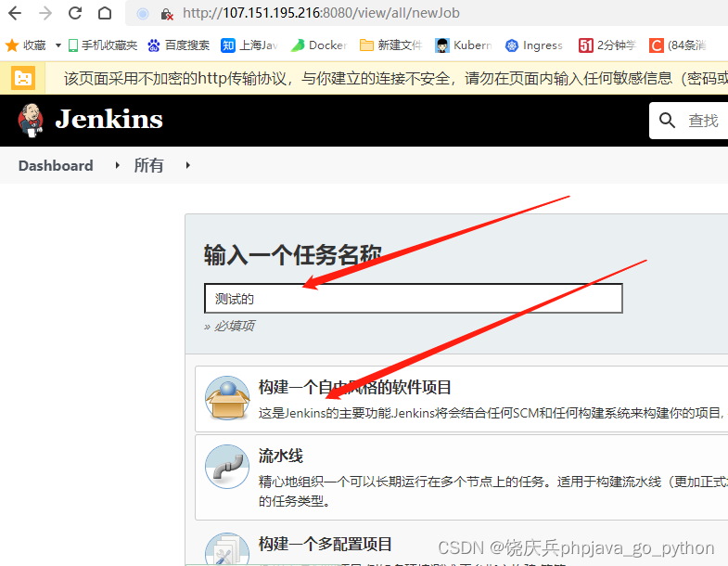Image resolution: width=728 pixels, height=566 pixels.
Task: Open the 2分钟学 bookmark
Action: (607, 45)
